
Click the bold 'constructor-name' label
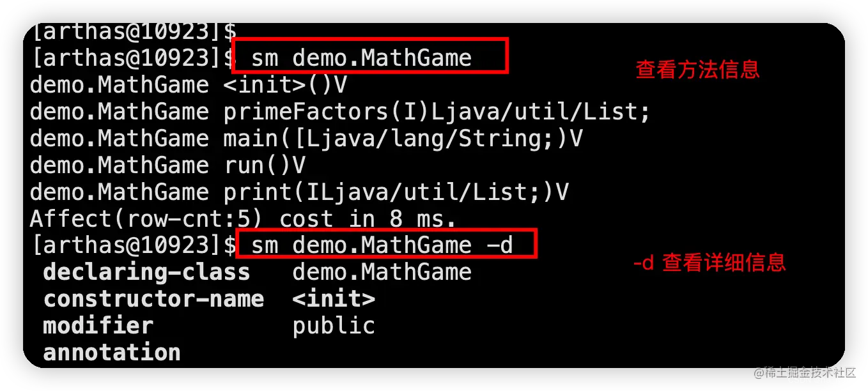(153, 299)
